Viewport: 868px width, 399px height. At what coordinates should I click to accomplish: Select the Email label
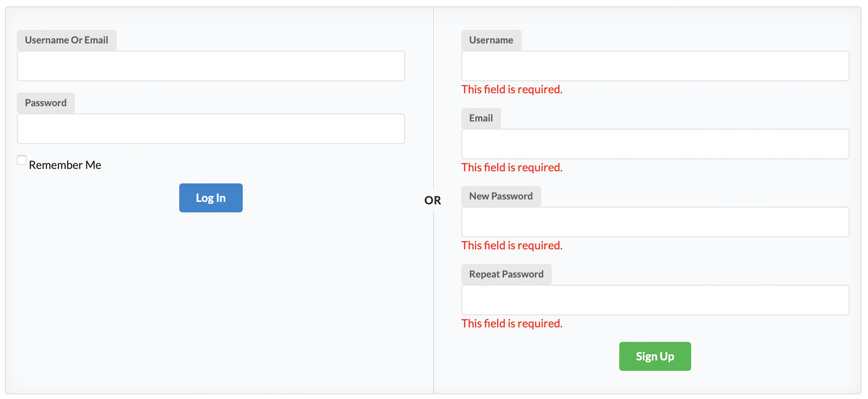pos(481,118)
